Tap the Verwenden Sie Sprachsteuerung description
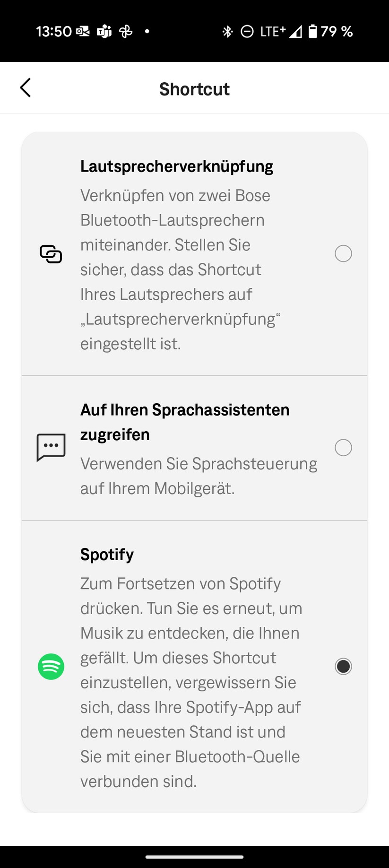 (x=199, y=476)
